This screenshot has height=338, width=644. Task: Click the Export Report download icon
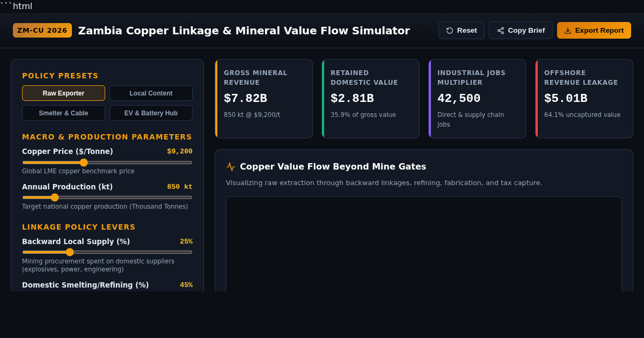[x=568, y=31]
